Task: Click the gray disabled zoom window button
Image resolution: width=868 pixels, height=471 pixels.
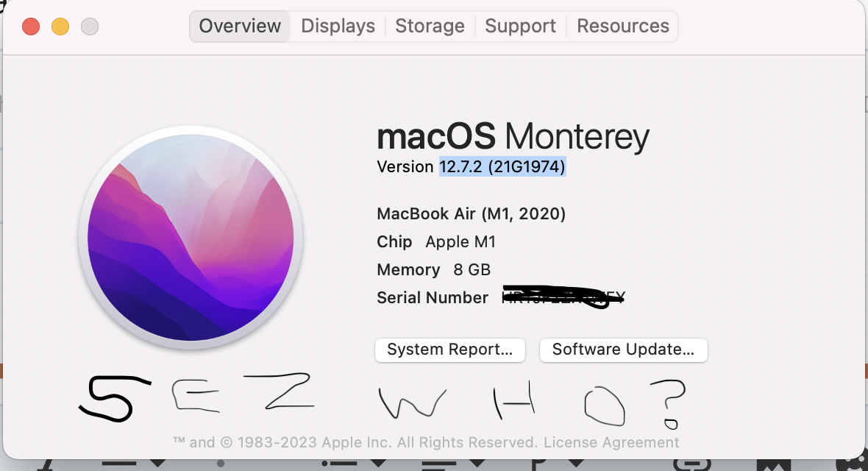Action: click(x=90, y=26)
